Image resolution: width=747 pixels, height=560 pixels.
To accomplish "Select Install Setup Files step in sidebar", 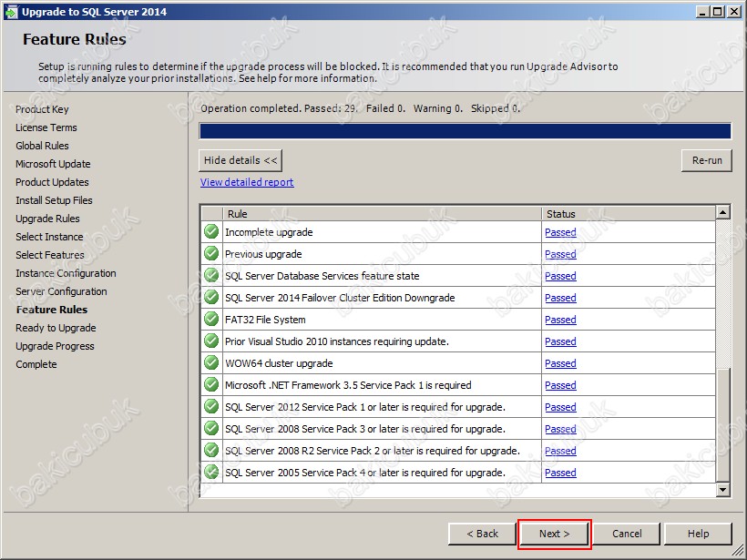I will [54, 200].
